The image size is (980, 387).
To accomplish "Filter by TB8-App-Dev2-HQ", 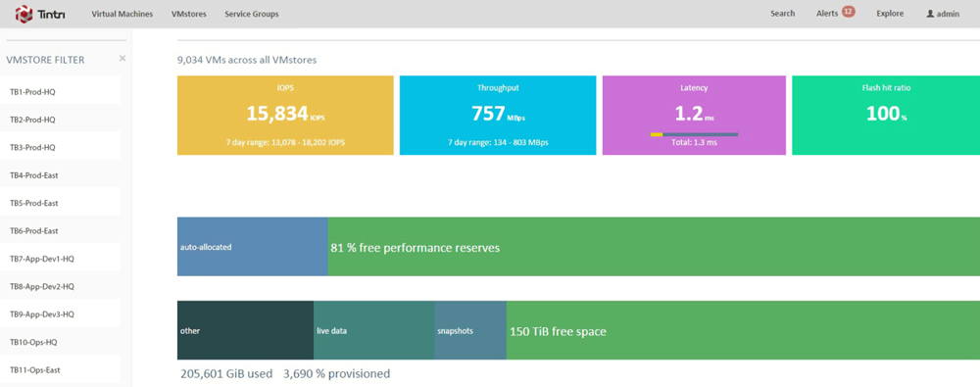I will coord(60,286).
